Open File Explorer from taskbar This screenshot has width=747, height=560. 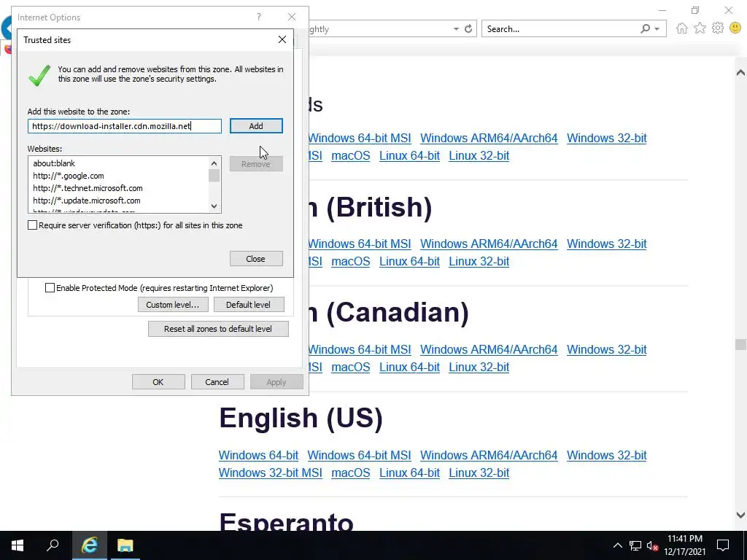click(125, 545)
